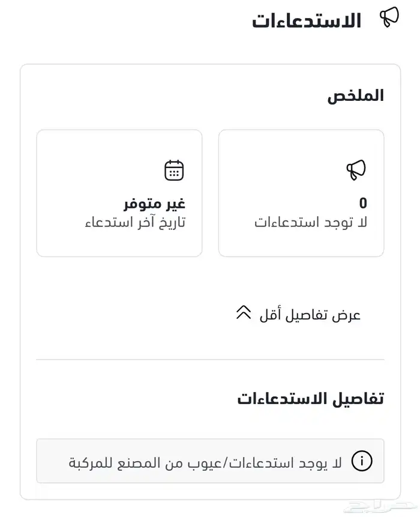Click the megaphone icon beside the الاستدعاءات title
This screenshot has width=420, height=517.
click(389, 17)
